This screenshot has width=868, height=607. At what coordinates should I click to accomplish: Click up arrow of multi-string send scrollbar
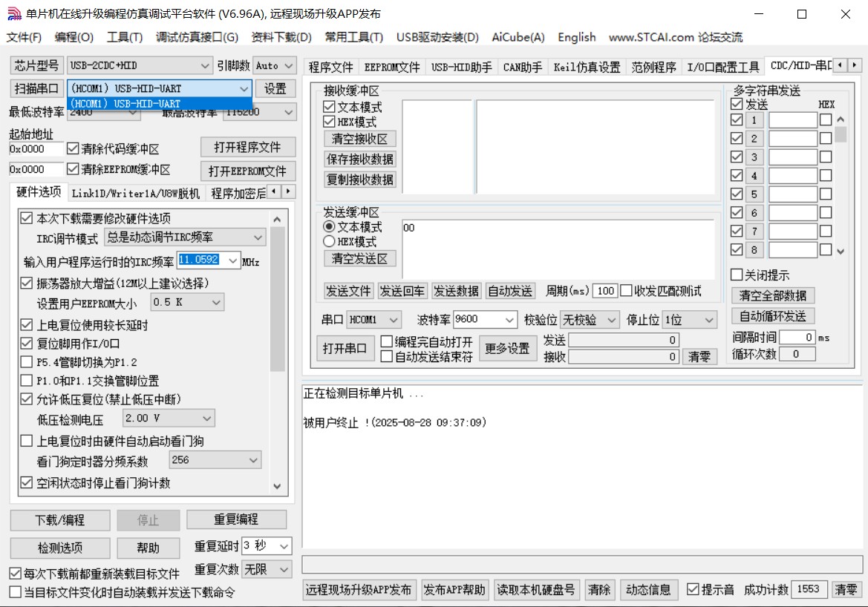point(841,119)
